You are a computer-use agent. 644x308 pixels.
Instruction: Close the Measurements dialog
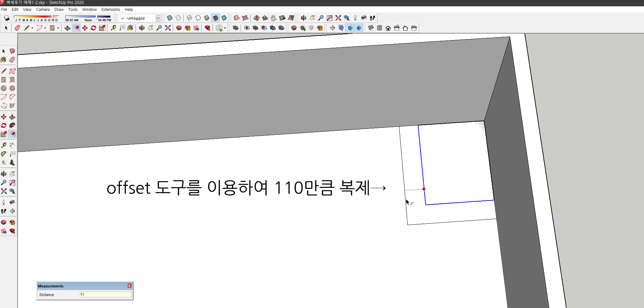click(x=129, y=285)
